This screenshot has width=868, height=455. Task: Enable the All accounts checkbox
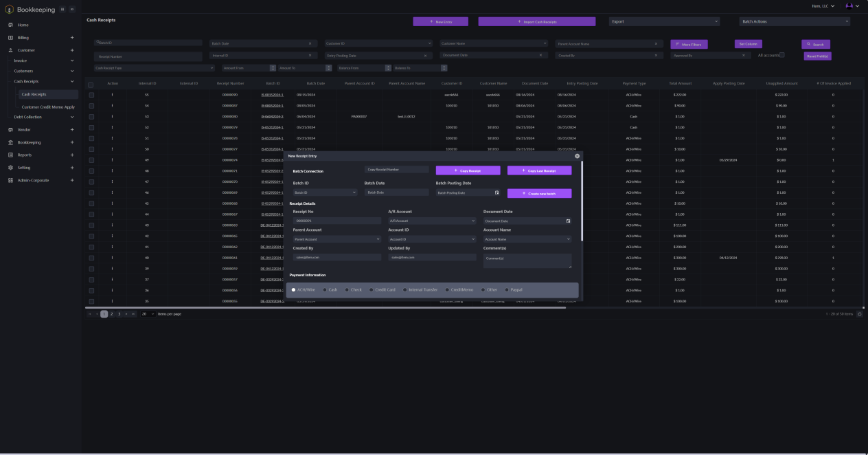784,54
